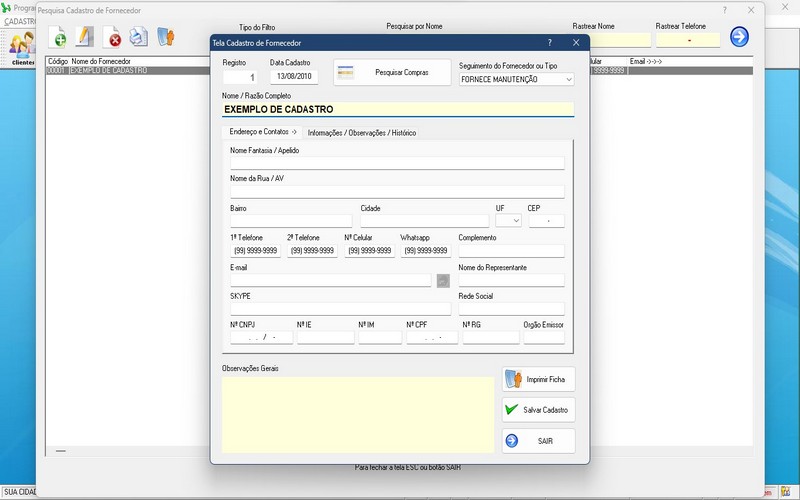The height and width of the screenshot is (500, 800).
Task: Click the toolbar icon next to print
Action: (165, 37)
